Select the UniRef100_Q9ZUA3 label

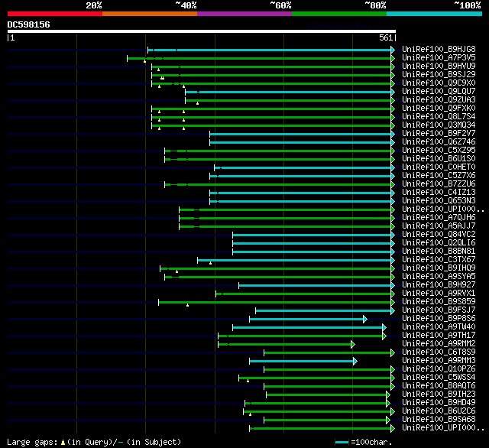439,100
